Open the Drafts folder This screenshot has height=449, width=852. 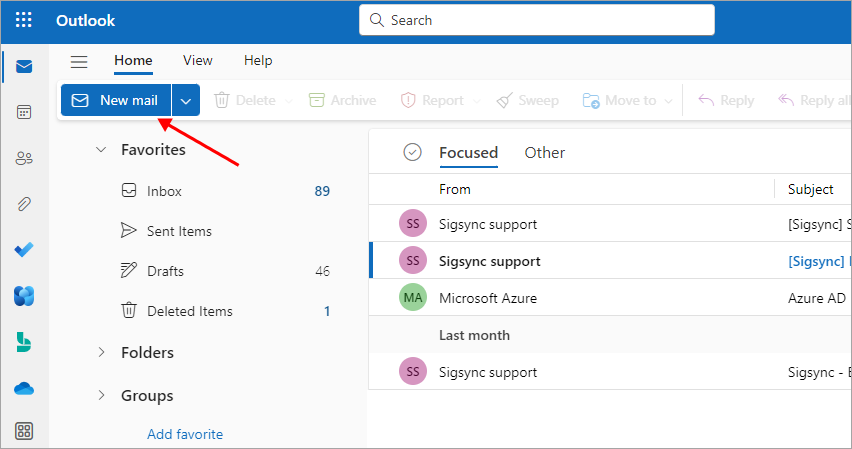[165, 271]
